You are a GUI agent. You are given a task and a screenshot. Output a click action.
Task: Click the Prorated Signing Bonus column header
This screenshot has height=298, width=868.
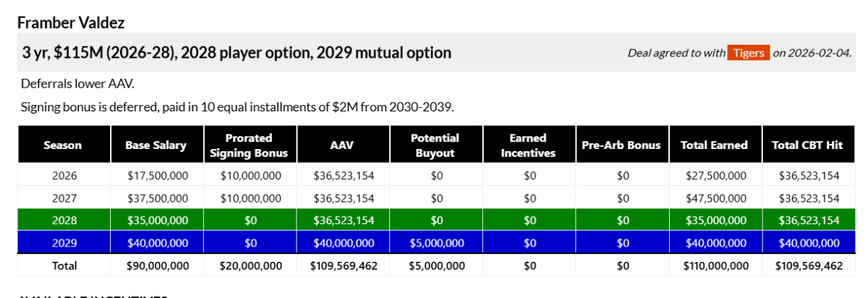(x=250, y=145)
